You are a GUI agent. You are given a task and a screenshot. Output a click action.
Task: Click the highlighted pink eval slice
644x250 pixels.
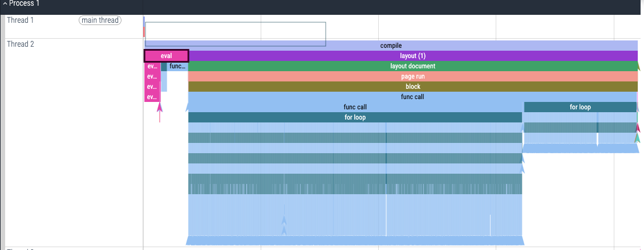tap(166, 56)
